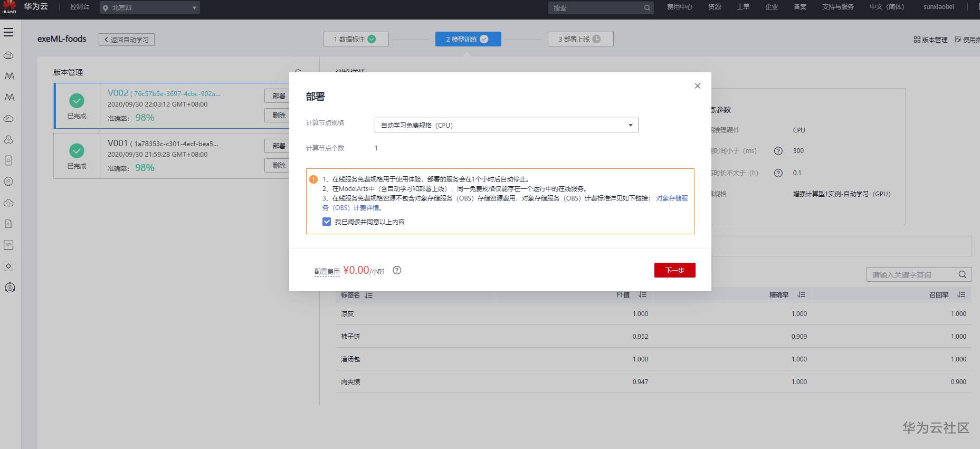980x449 pixels.
Task: Open the sunxiaobei account menu
Action: 938,7
